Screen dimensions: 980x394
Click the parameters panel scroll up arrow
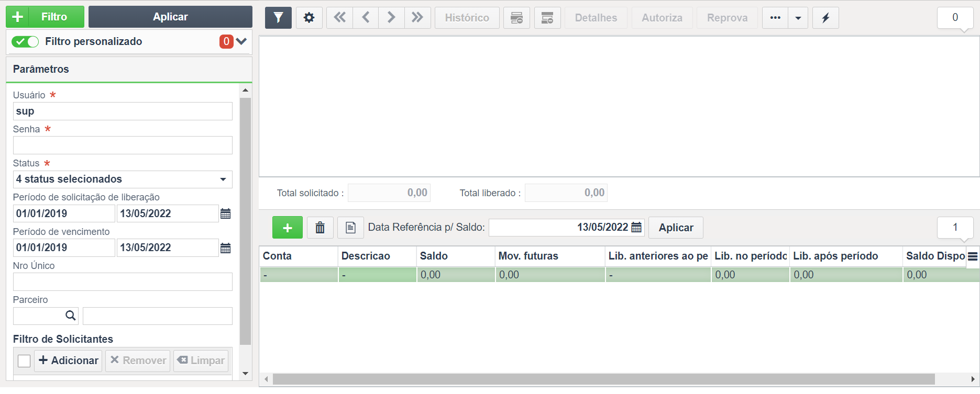[x=245, y=91]
